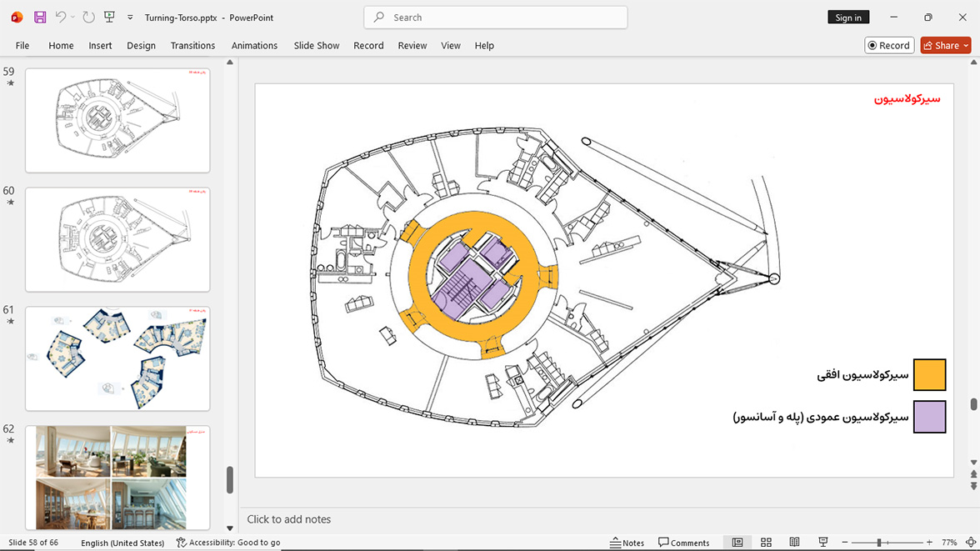Click in the Search box

(x=496, y=18)
